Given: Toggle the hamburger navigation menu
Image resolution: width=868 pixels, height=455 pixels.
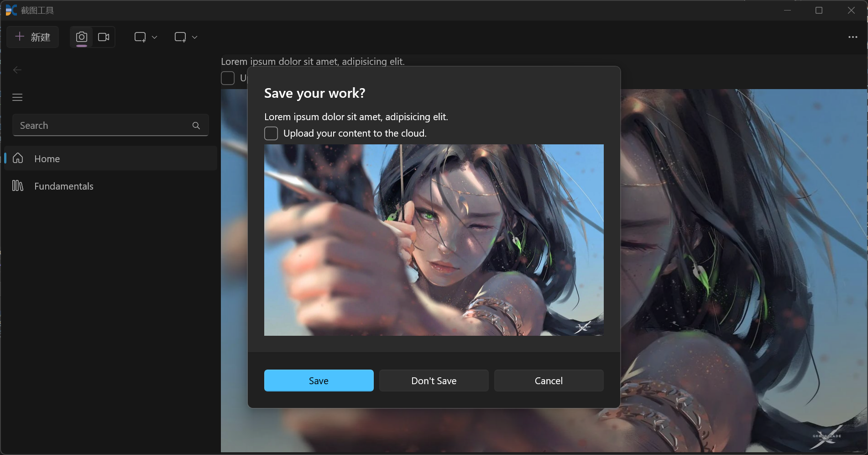Looking at the screenshot, I should 17,97.
